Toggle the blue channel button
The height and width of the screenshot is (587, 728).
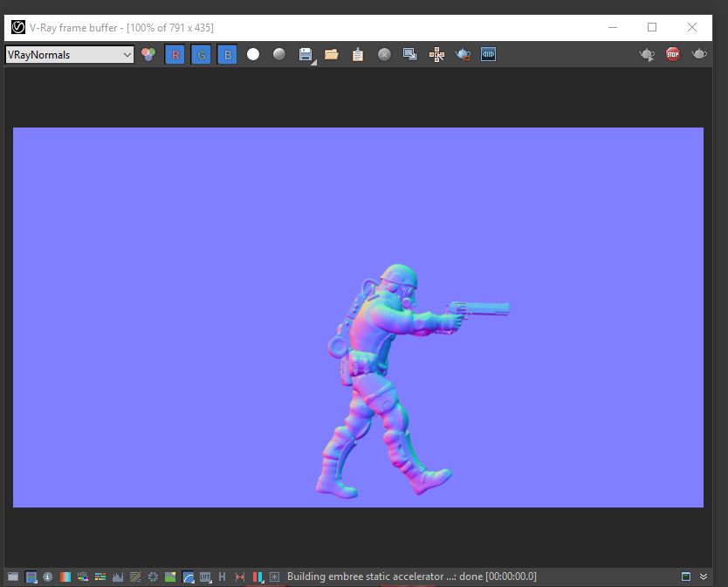pos(227,55)
